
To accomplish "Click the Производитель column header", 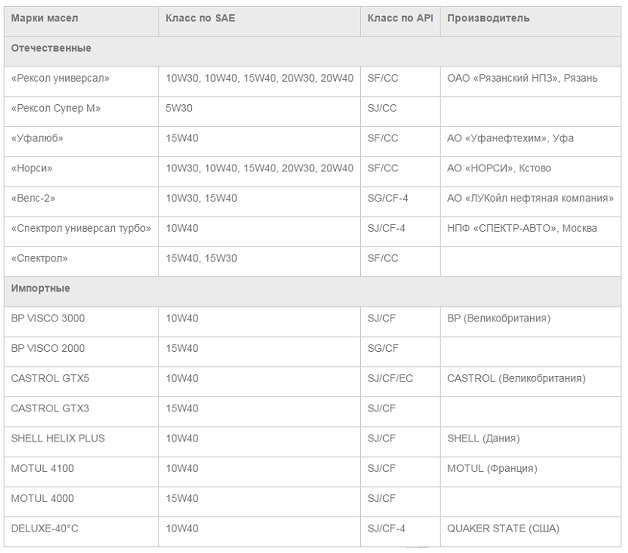I will pyautogui.click(x=531, y=21).
